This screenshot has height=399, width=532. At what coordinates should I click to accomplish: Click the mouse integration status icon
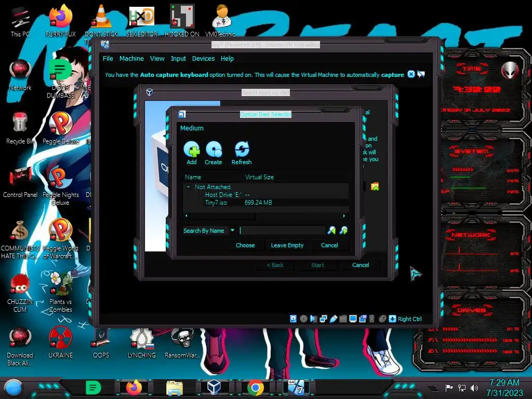click(x=382, y=318)
